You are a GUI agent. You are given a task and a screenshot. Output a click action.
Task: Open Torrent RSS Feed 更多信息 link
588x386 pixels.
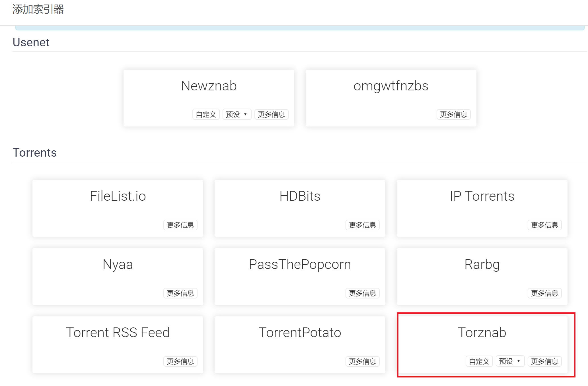tap(180, 361)
